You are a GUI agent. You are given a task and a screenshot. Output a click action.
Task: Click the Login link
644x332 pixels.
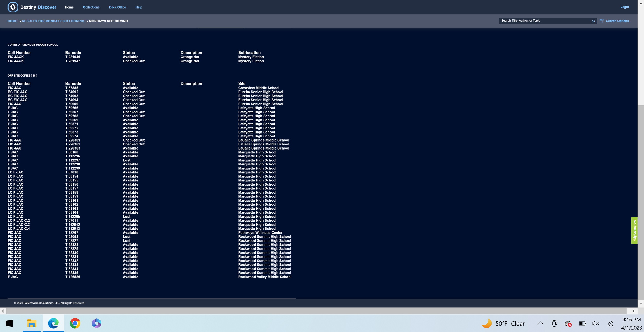coord(624,7)
